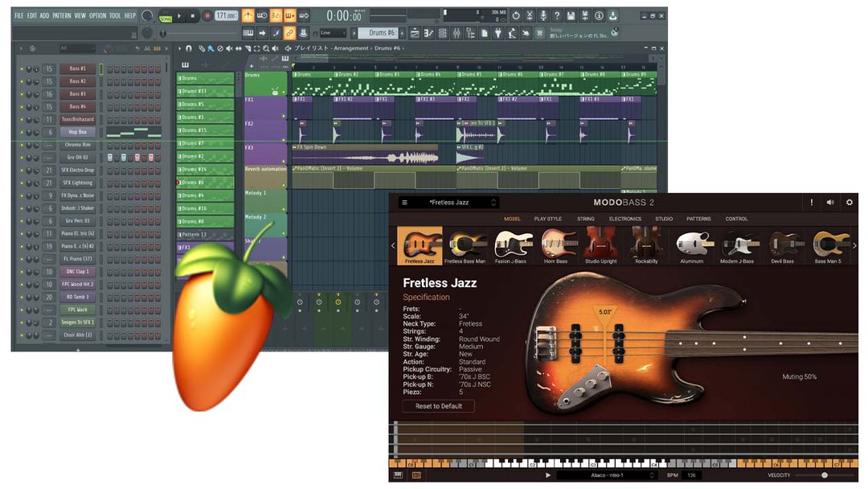Viewport: 868px width, 489px height.
Task: Toggle the Song mode switch in the transport
Action: [166, 16]
